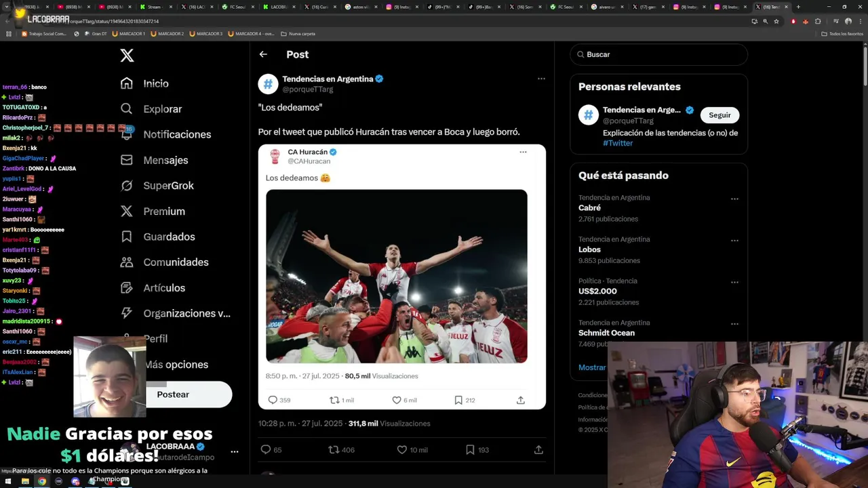Open Tendencias en Arge... in Personas relevantes
Image resolution: width=868 pixels, height=488 pixels.
[642, 110]
